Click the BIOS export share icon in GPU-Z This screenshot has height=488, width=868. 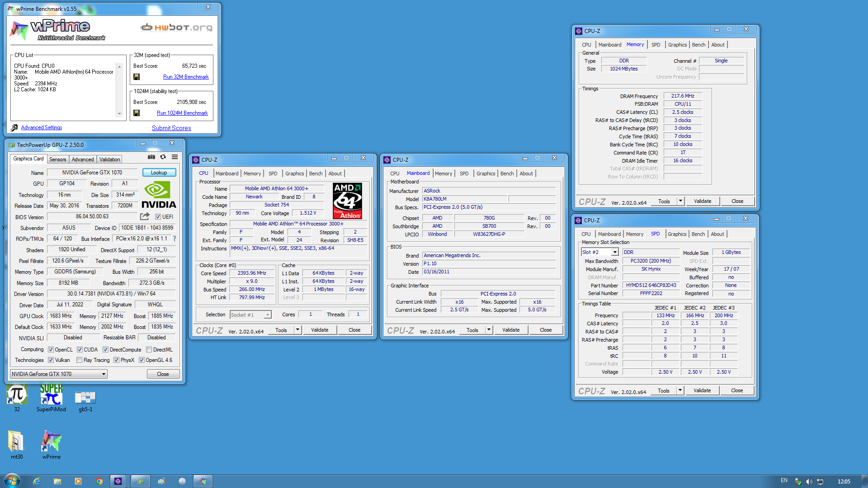pos(145,216)
